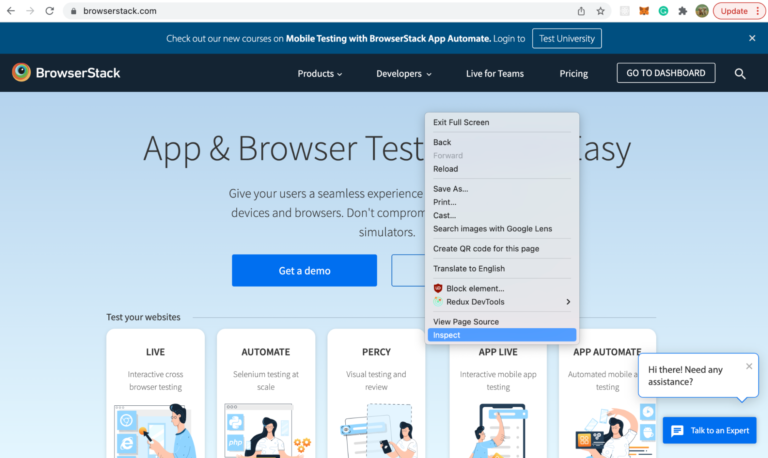768x458 pixels.
Task: Expand the Developers dropdown menu
Action: tap(404, 73)
